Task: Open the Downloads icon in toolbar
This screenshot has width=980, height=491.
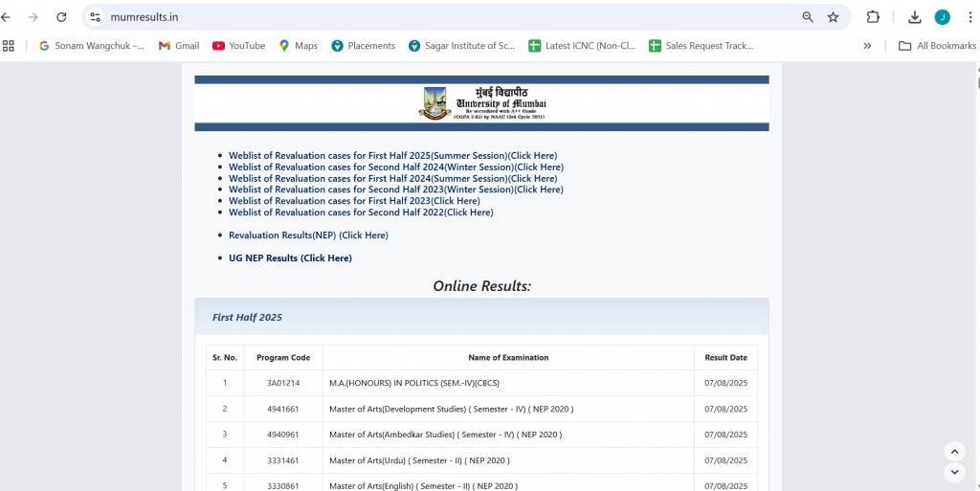Action: [915, 17]
